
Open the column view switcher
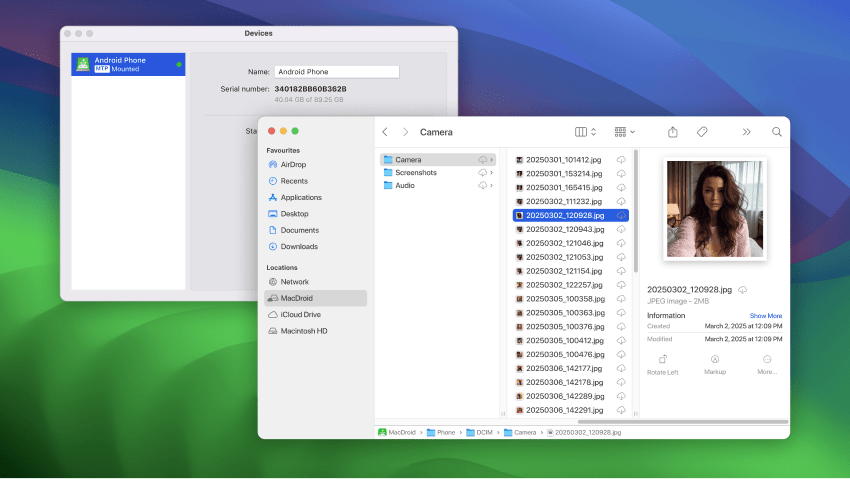tap(585, 132)
